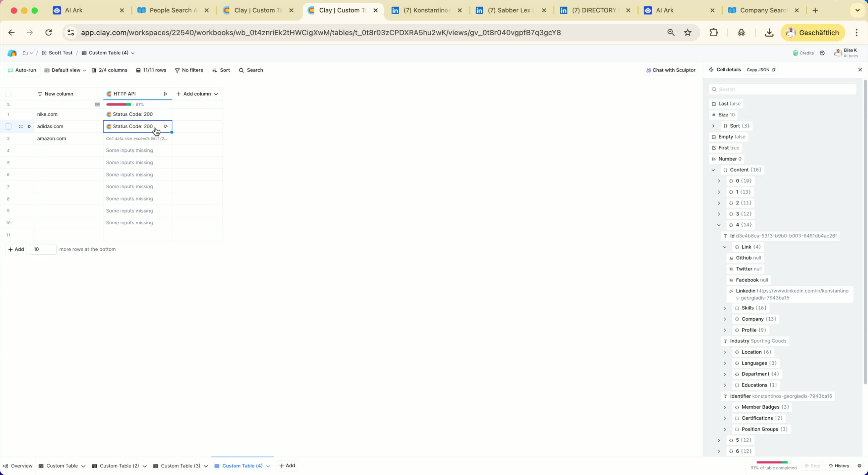The image size is (868, 475).
Task: Toggle the Auto-run switch
Action: [22, 70]
